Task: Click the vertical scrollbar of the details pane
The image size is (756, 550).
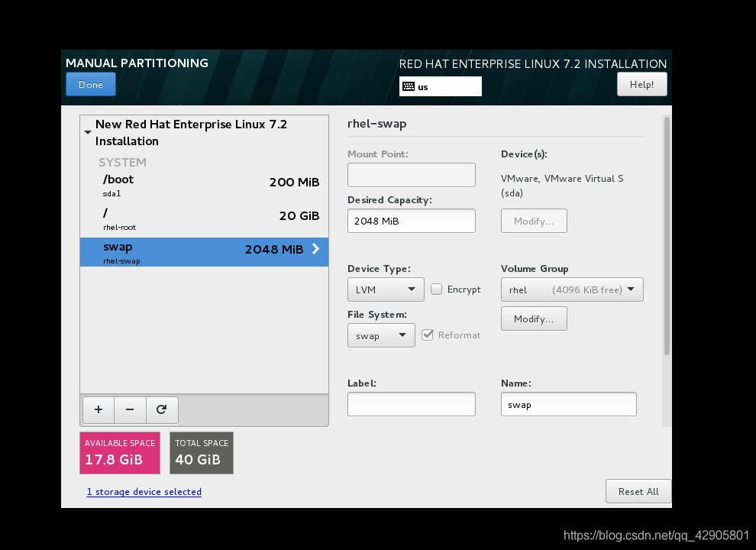Action: tap(667, 235)
